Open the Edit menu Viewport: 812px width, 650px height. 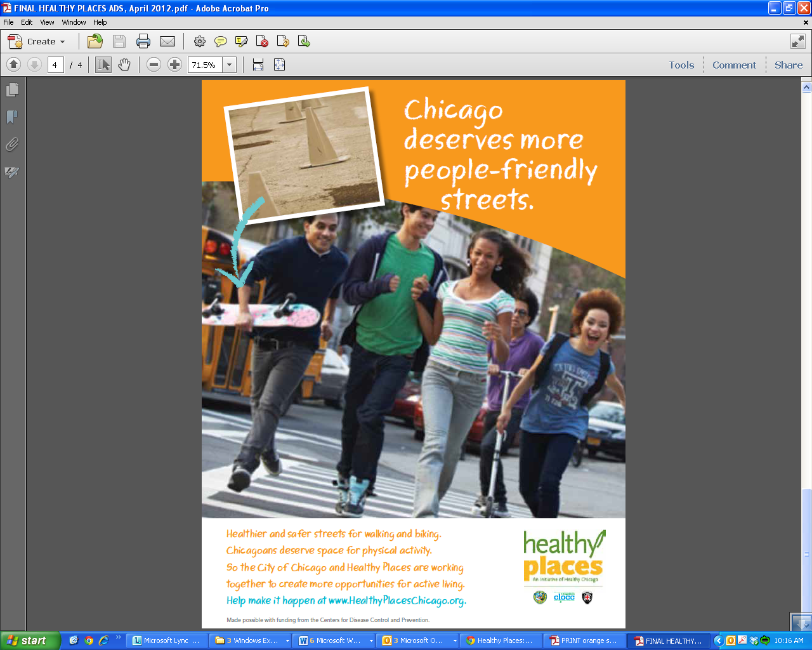27,22
